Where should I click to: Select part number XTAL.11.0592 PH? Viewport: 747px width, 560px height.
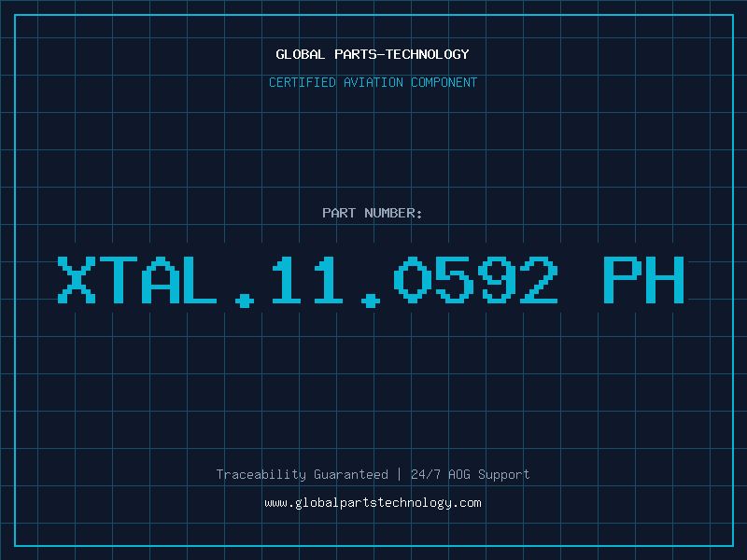point(371,281)
